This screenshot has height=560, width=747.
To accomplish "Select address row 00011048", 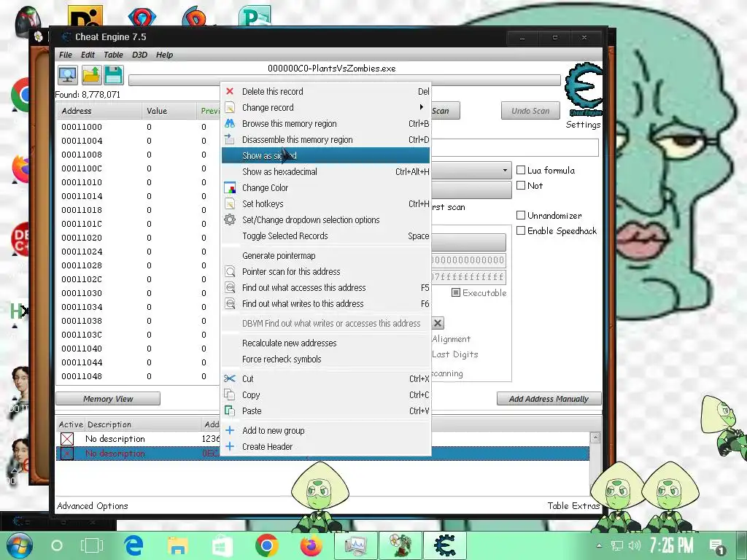I will click(x=137, y=376).
